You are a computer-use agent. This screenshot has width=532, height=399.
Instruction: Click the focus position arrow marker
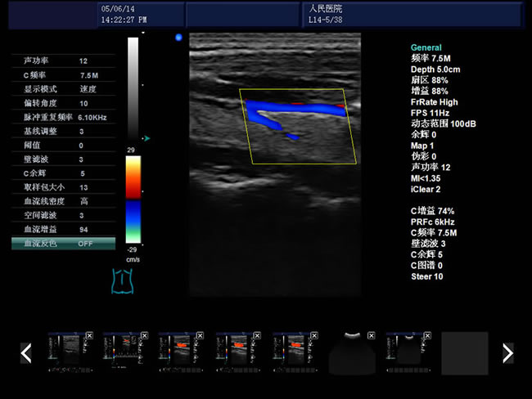pos(146,138)
